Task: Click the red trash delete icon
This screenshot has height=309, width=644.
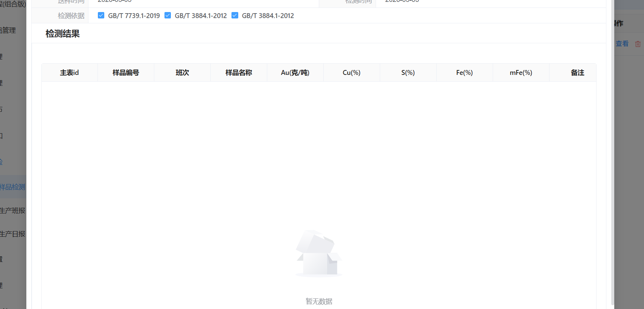Action: 638,44
